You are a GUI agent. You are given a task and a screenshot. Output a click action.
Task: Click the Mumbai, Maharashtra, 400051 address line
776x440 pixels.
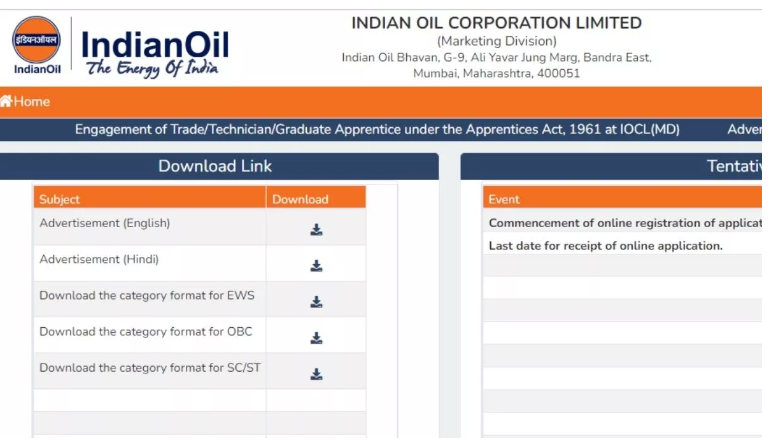[x=496, y=74]
